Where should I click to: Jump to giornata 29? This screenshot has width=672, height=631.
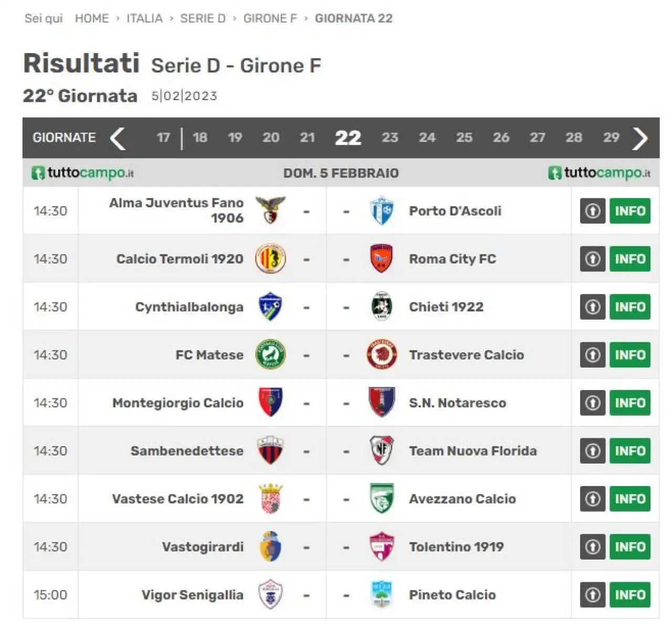(611, 138)
